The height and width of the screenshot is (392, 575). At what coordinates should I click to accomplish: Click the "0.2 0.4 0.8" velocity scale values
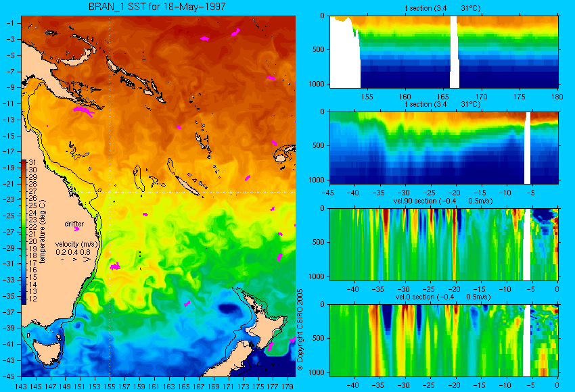tap(73, 252)
